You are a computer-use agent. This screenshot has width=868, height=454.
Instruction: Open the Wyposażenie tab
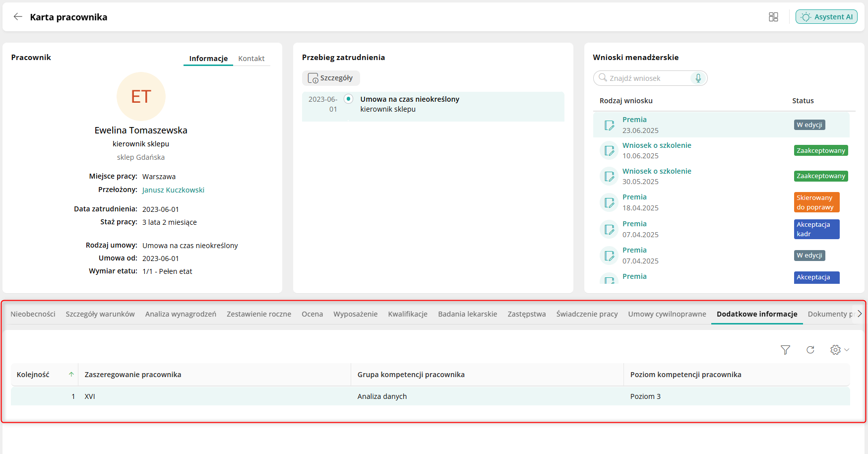point(355,314)
